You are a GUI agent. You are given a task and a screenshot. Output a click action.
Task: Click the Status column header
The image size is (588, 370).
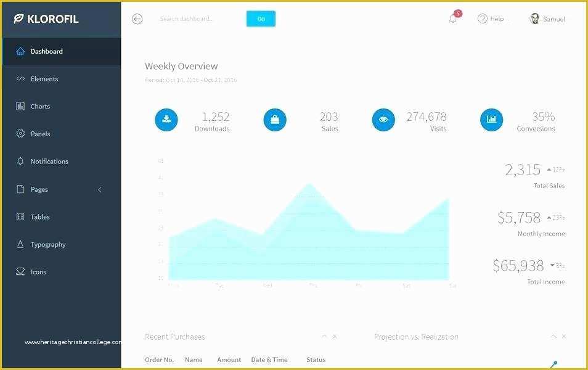316,360
